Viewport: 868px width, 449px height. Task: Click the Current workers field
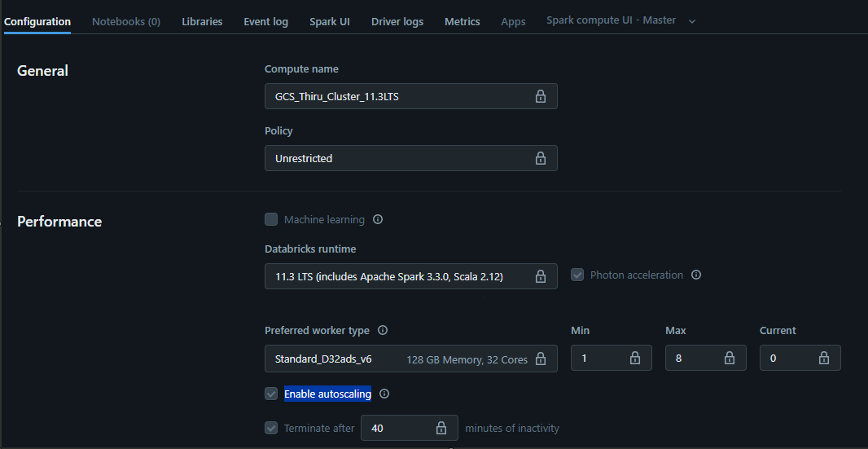click(x=800, y=358)
